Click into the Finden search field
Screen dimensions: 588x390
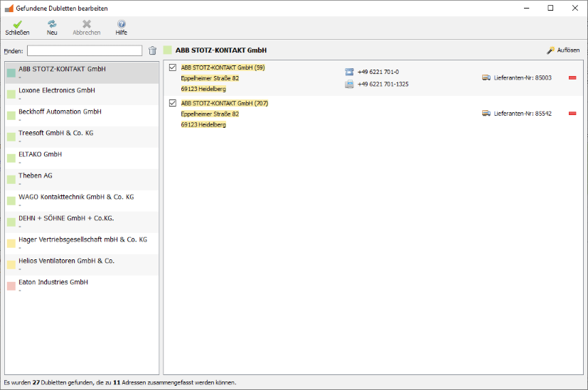point(85,50)
